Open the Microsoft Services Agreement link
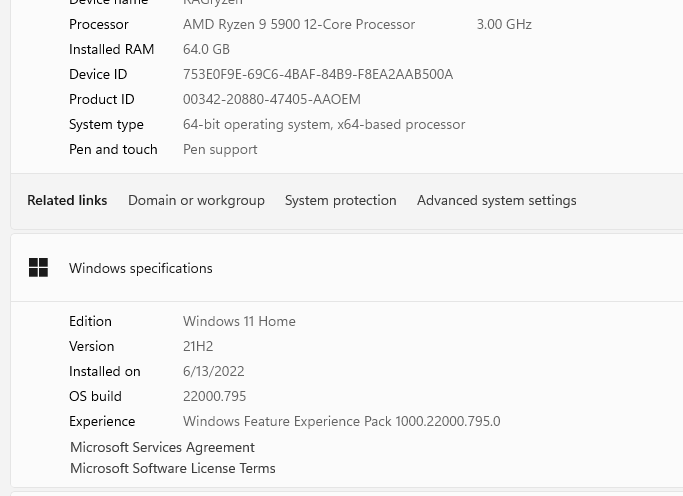The width and height of the screenshot is (683, 496). tap(162, 447)
